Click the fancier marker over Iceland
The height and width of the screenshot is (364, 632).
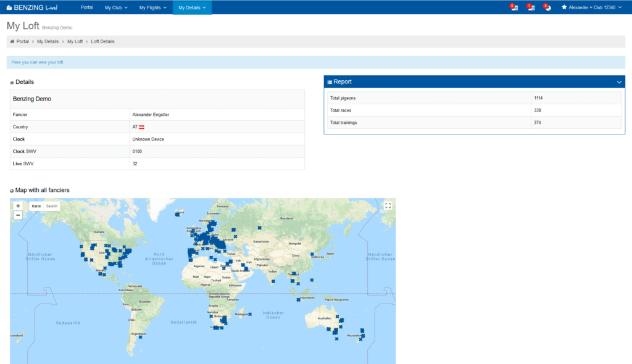point(178,213)
